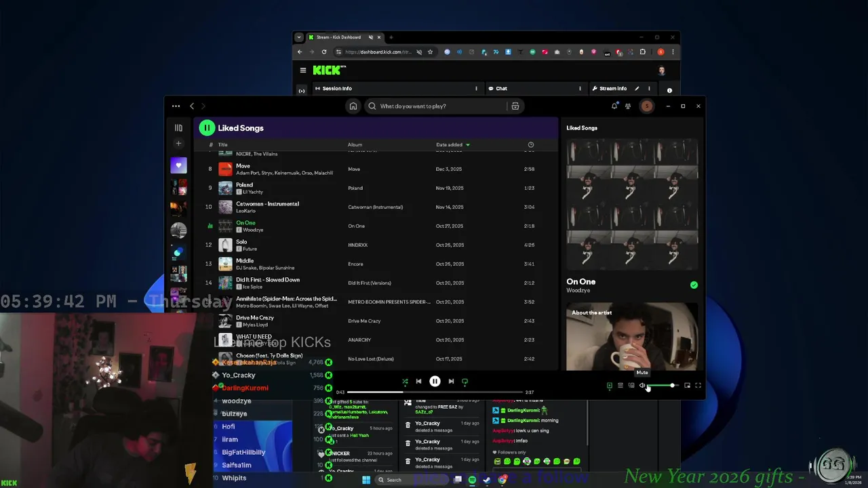Open the Friend Activity icon

(628, 106)
